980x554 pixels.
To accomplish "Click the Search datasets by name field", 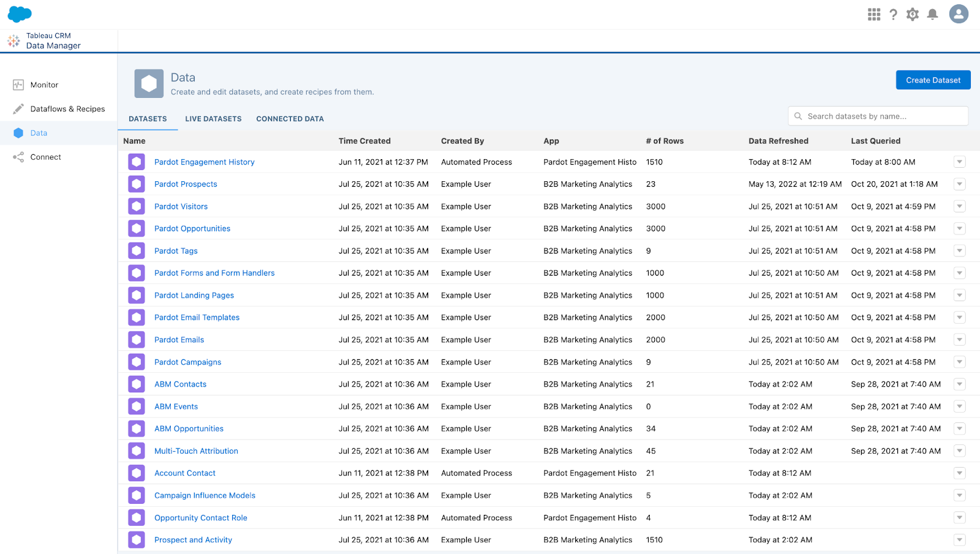I will [x=878, y=116].
